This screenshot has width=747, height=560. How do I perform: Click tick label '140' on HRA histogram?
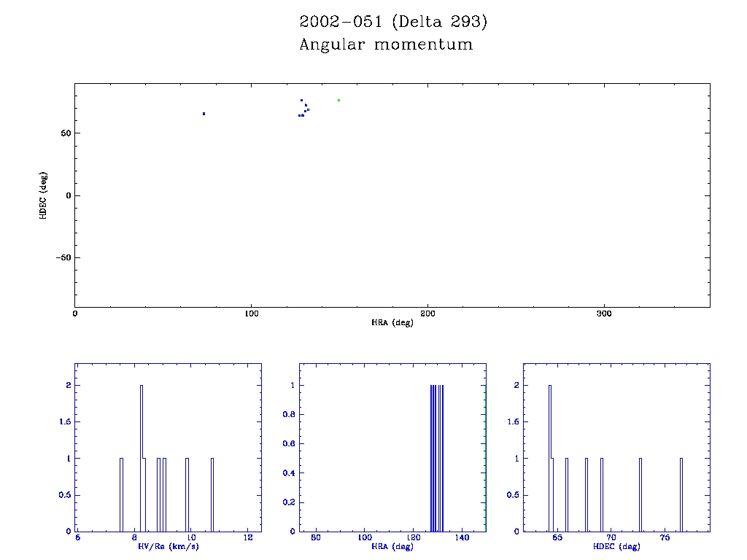point(462,537)
